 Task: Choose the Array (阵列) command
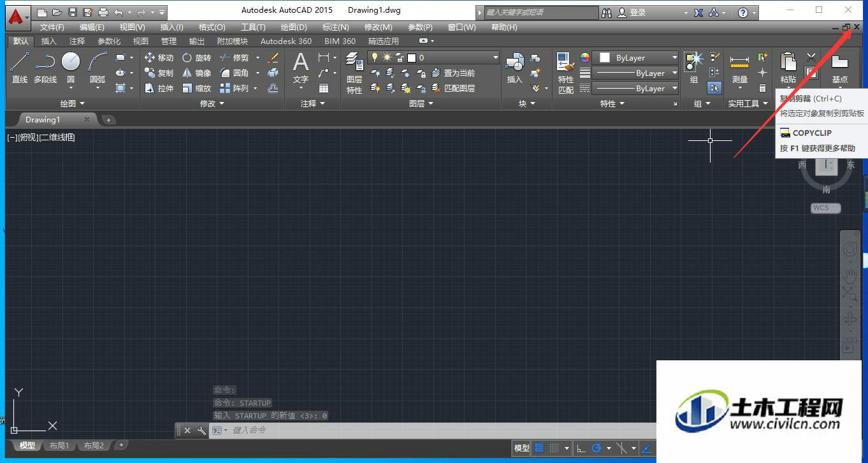234,88
